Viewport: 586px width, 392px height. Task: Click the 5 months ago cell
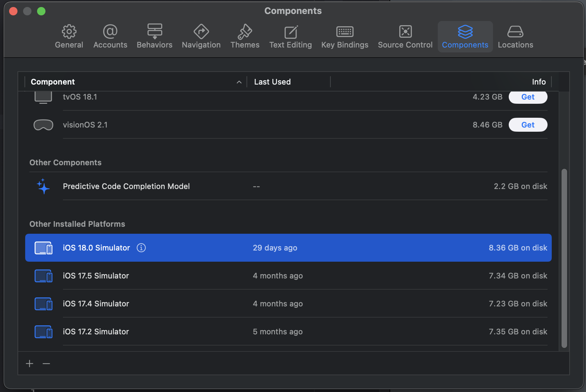click(x=278, y=332)
